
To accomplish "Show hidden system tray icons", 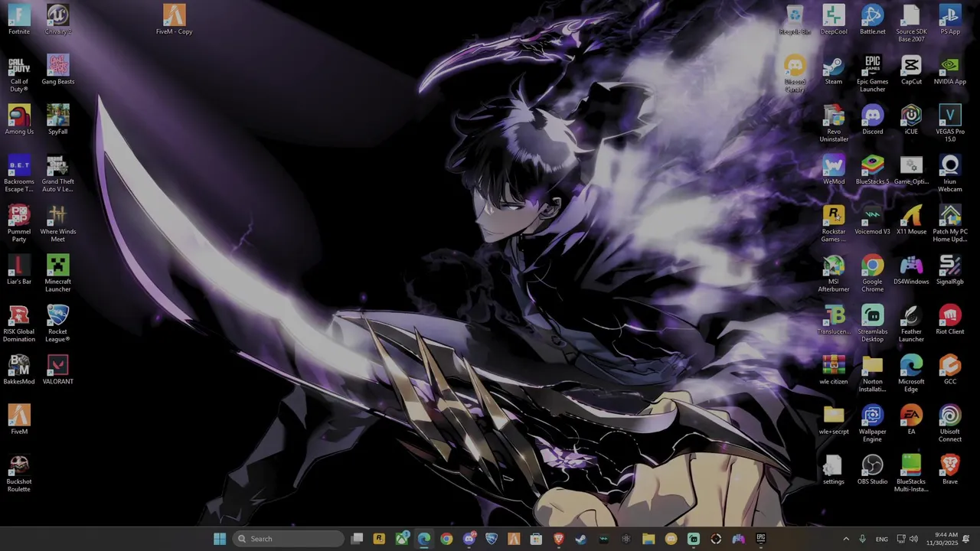I will tap(846, 539).
